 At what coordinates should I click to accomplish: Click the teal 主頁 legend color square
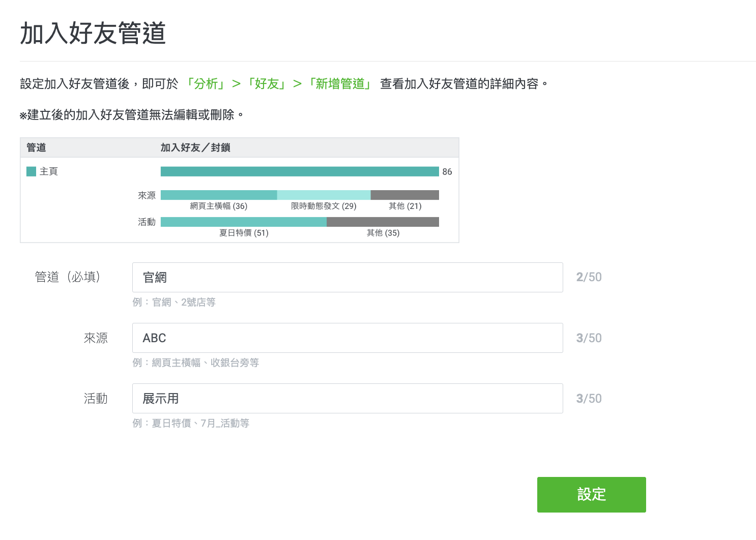click(x=31, y=171)
